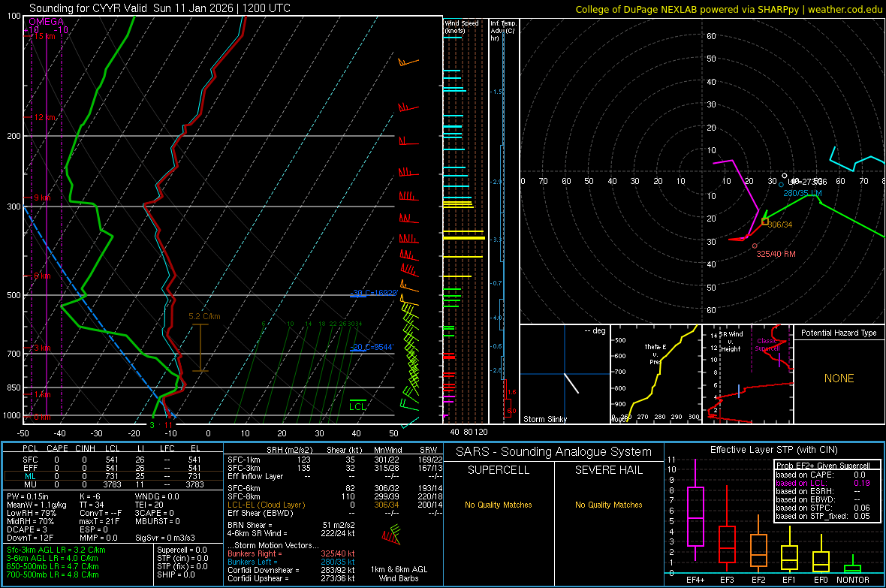The width and height of the screenshot is (886, 588).
Task: Select the SFC parcel row
Action: click(113, 460)
